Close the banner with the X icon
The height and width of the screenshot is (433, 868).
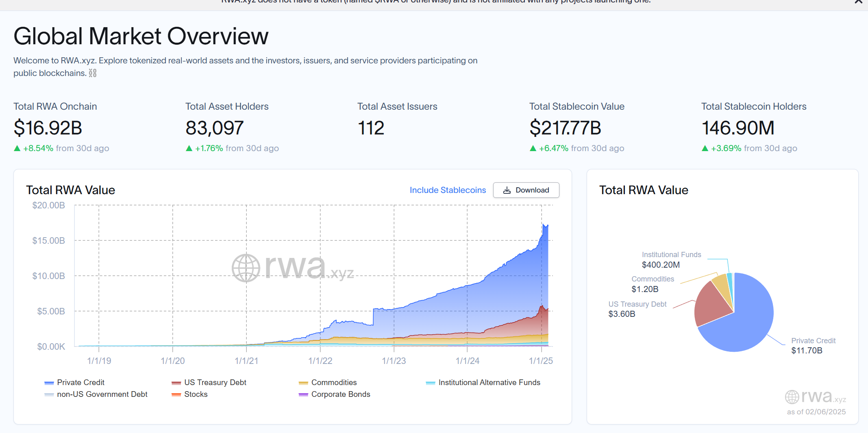(858, 2)
